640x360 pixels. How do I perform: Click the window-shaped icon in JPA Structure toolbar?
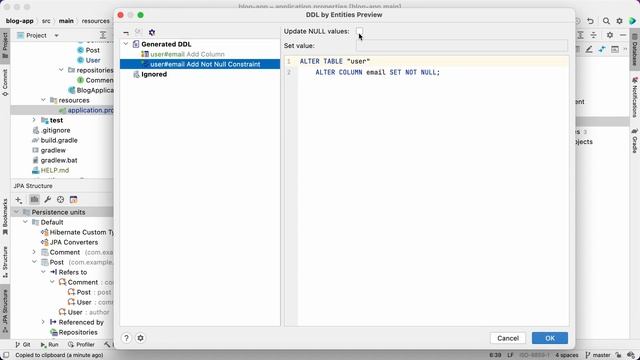[x=73, y=200]
